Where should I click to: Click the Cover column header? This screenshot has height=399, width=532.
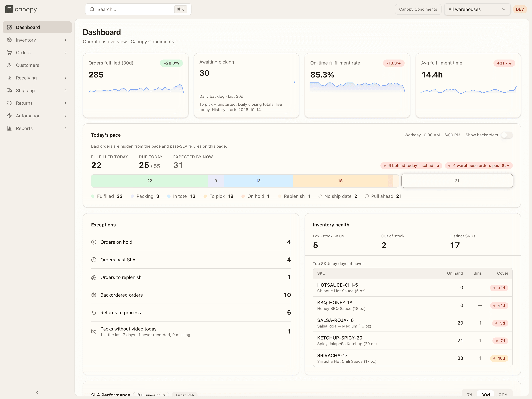(502, 273)
